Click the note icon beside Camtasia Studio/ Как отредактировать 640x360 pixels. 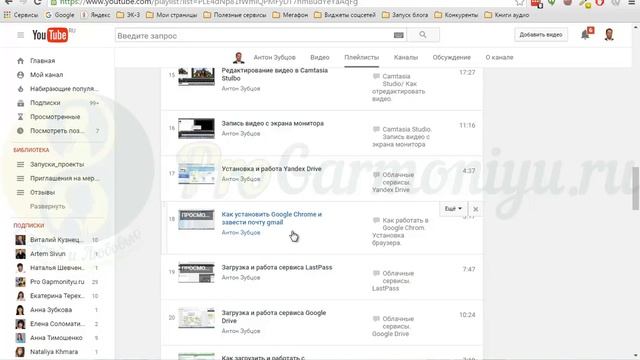click(x=376, y=76)
